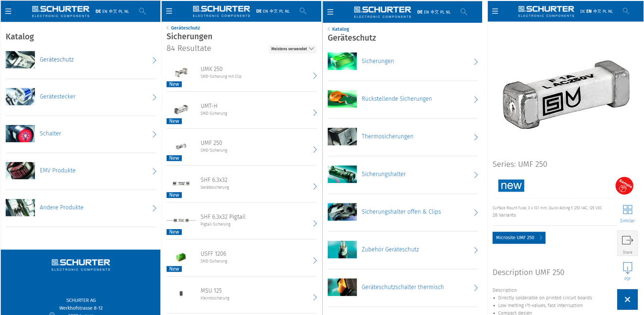Open the Geräteschutz thumbnail in the Katalog list
Screen dimensions: 644x315
coord(20,60)
